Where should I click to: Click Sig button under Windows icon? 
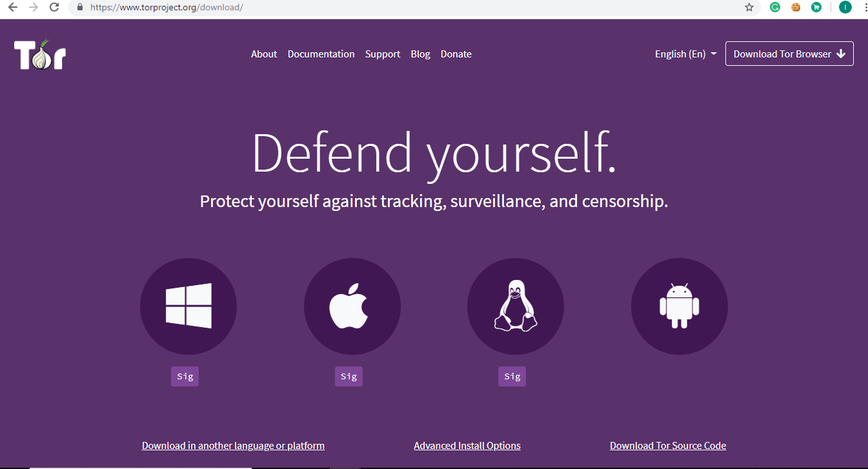[185, 376]
